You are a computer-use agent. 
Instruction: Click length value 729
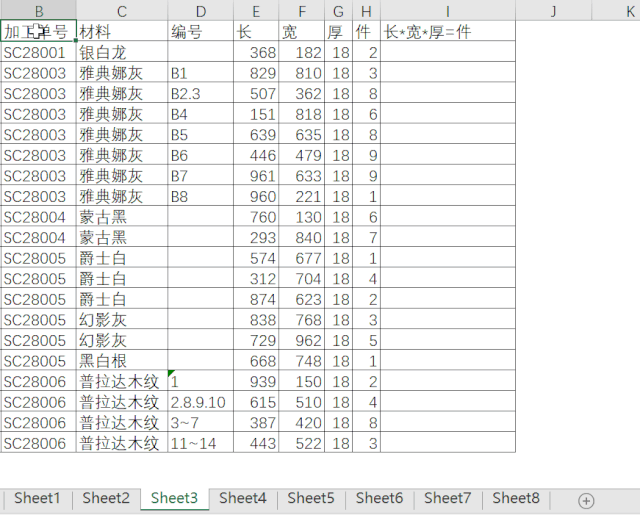[x=256, y=340]
